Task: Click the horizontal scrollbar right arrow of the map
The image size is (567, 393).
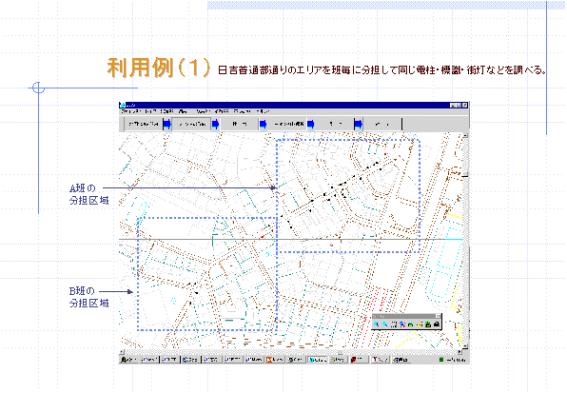Action: [x=460, y=351]
